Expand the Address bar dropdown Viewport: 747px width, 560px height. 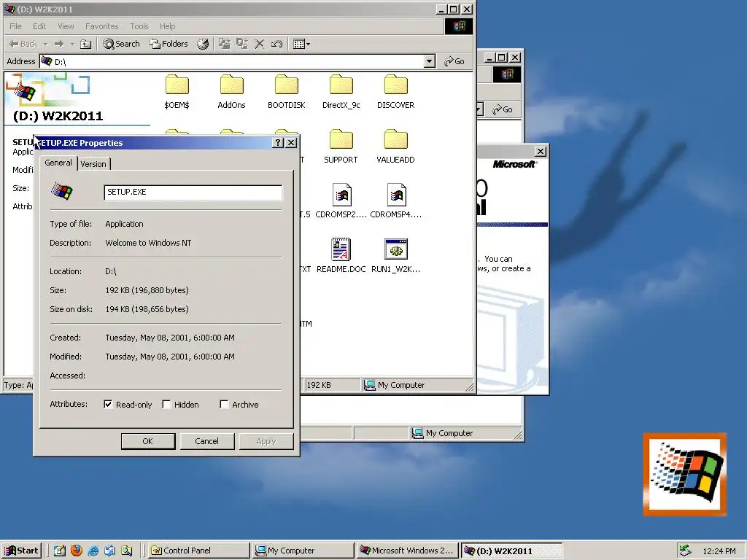tap(429, 61)
